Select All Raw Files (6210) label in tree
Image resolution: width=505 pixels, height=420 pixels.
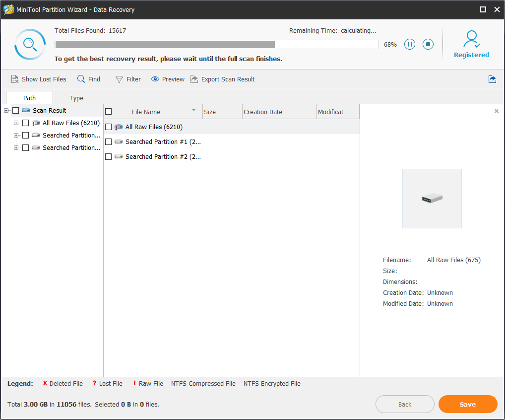coord(71,123)
